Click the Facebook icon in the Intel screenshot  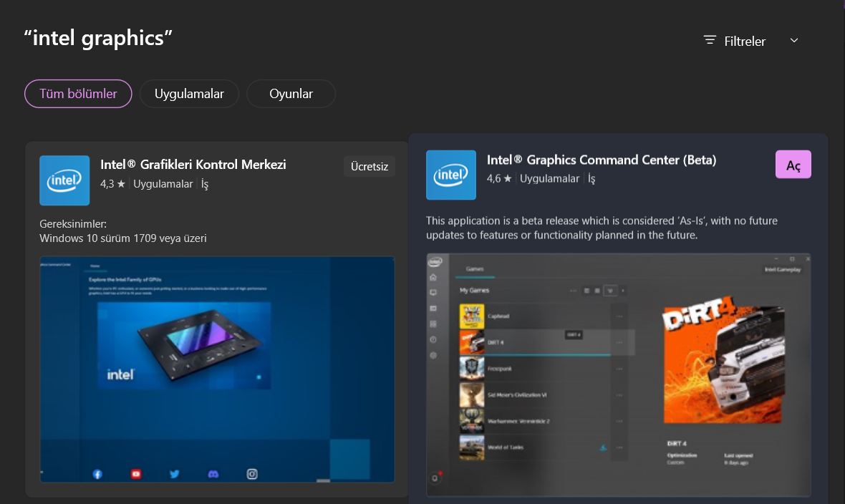click(97, 475)
